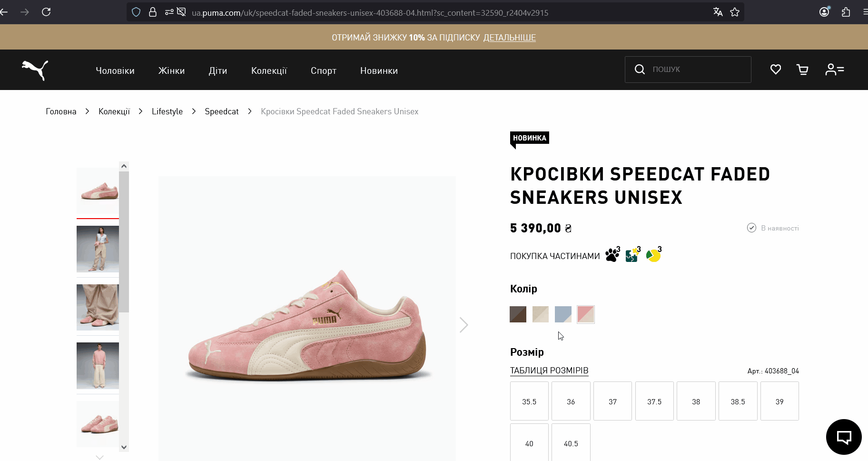Open the Жінки menu
This screenshot has width=868, height=461.
point(171,70)
